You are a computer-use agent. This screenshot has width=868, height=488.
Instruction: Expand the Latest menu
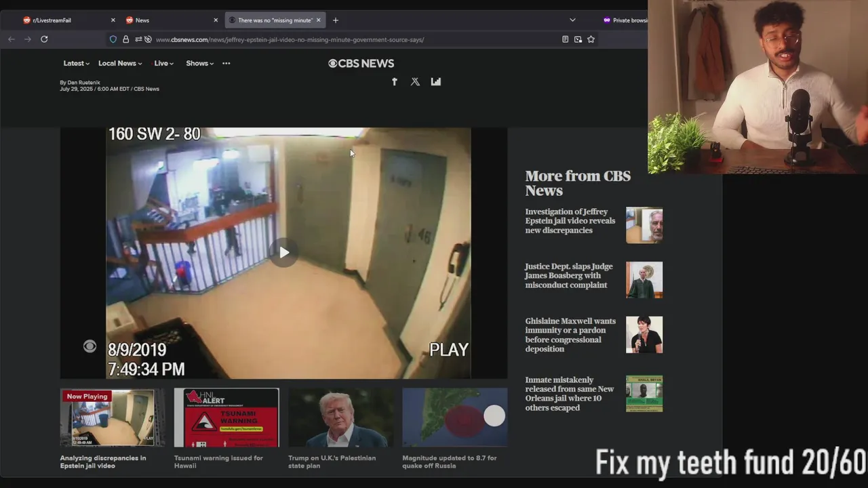pos(76,63)
